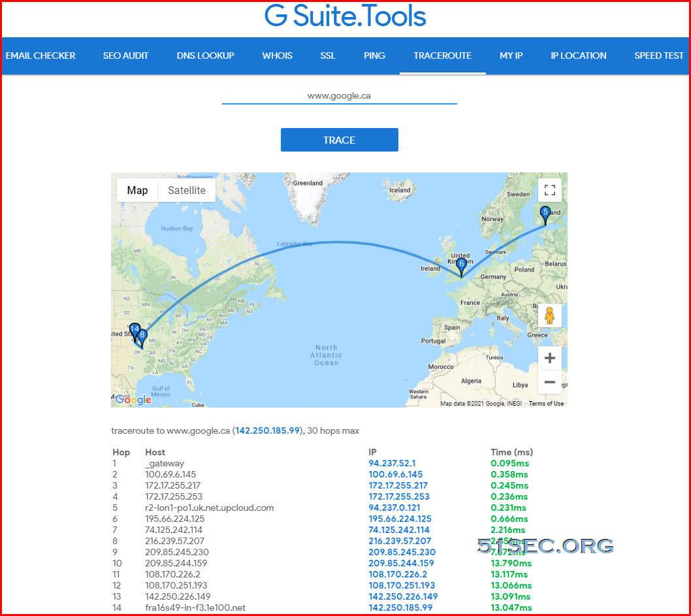Screen dimensions: 691x616
Task: Select host fra16s49-in-f3.1e100.net
Action: point(195,608)
